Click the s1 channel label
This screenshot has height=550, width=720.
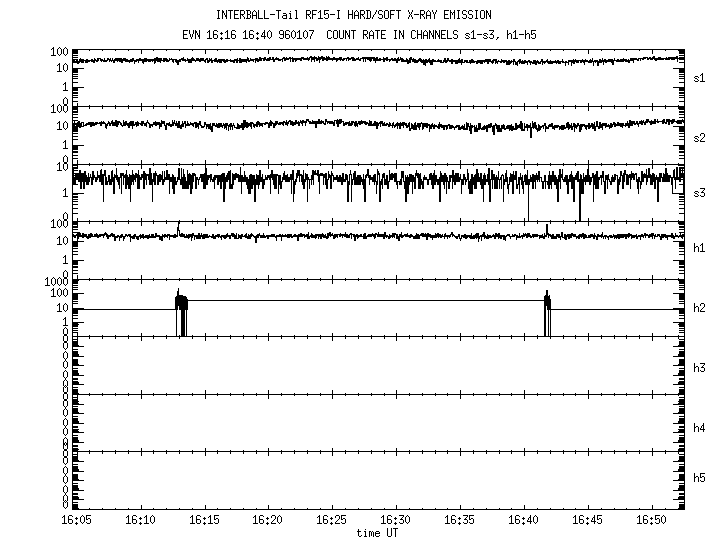pyautogui.click(x=700, y=77)
